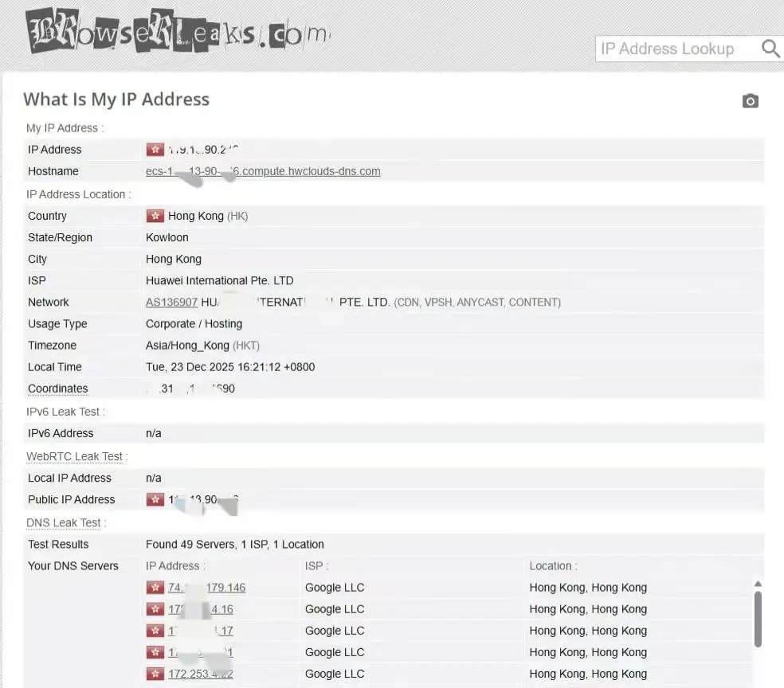Viewport: 784px width, 688px height.
Task: Click the DNS list scrollbar up arrow
Action: click(x=758, y=584)
